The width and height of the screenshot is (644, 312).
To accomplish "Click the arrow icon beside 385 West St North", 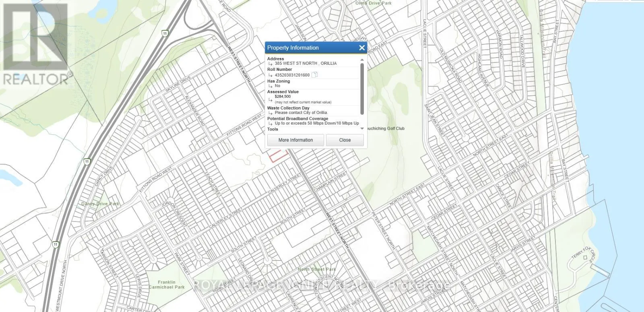I will tap(270, 64).
